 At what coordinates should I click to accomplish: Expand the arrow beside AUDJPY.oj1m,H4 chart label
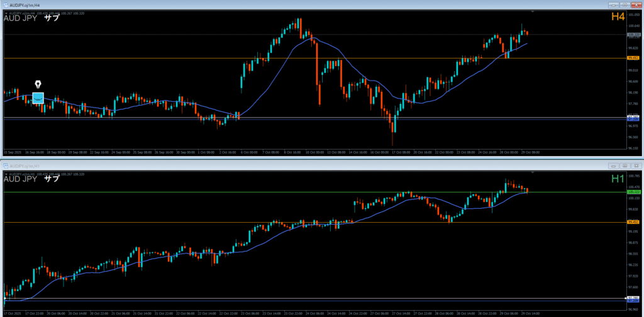click(6, 12)
